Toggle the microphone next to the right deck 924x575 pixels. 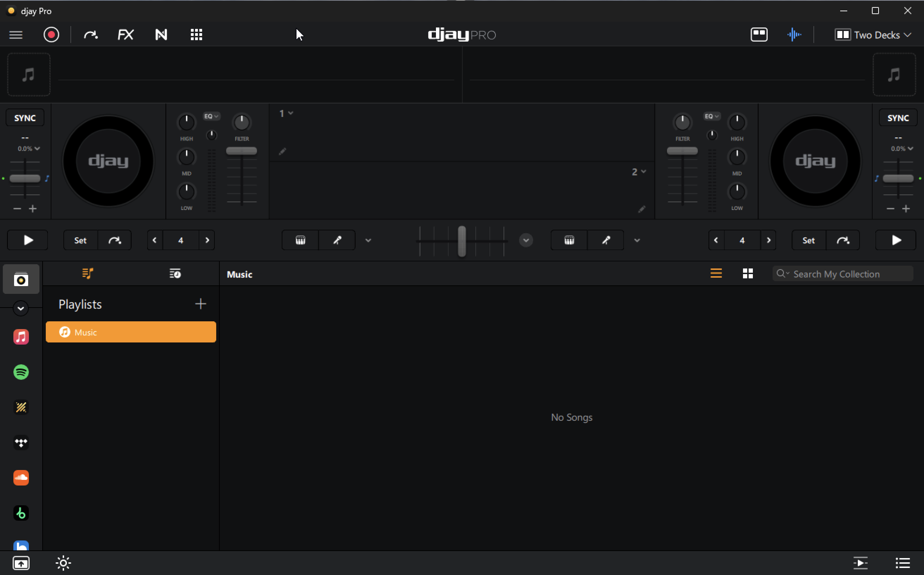[x=605, y=240]
